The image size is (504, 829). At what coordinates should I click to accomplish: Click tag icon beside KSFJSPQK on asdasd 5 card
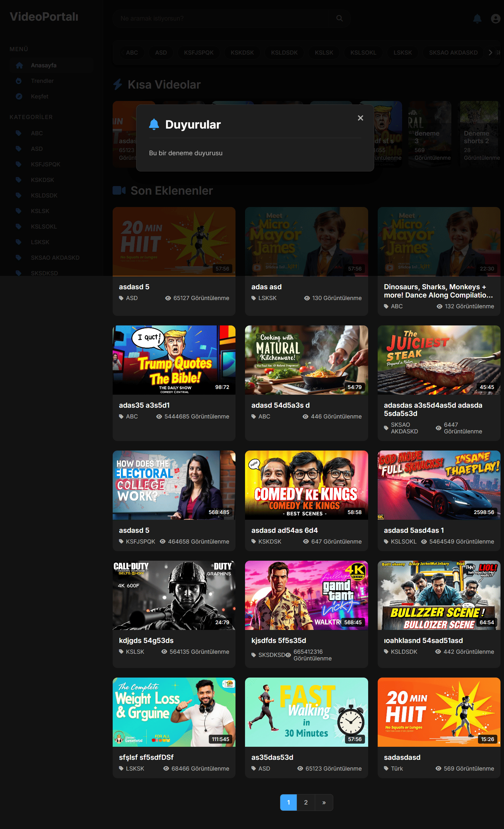point(121,541)
